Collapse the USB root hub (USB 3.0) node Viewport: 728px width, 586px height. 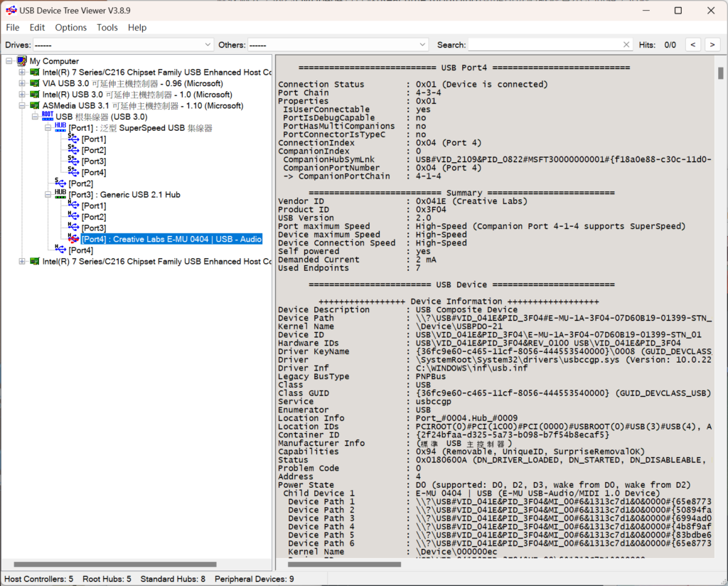tap(35, 117)
